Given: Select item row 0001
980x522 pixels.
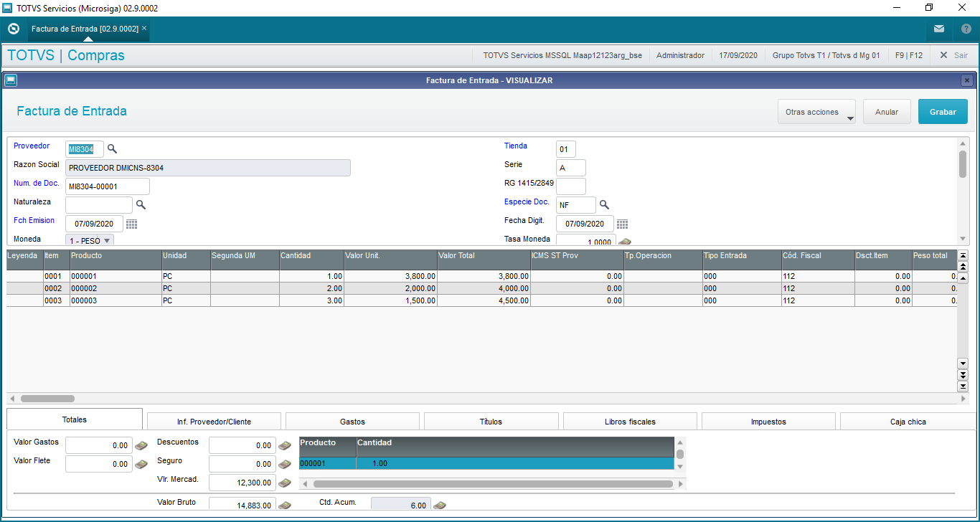Looking at the screenshot, I should 482,276.
